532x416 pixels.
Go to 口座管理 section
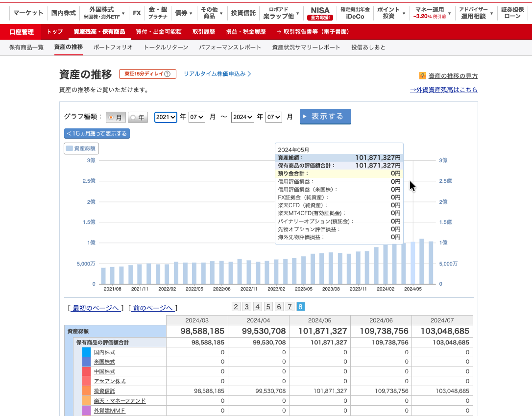click(22, 32)
